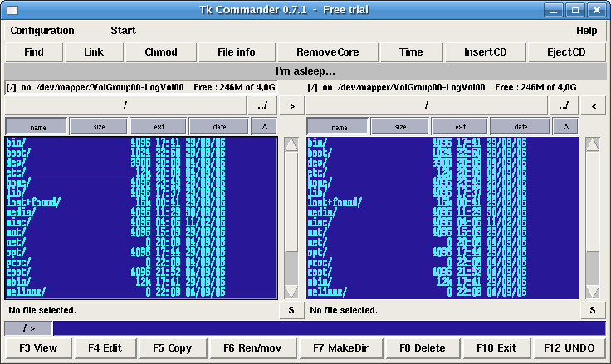Click F5 Copy button

point(173,348)
